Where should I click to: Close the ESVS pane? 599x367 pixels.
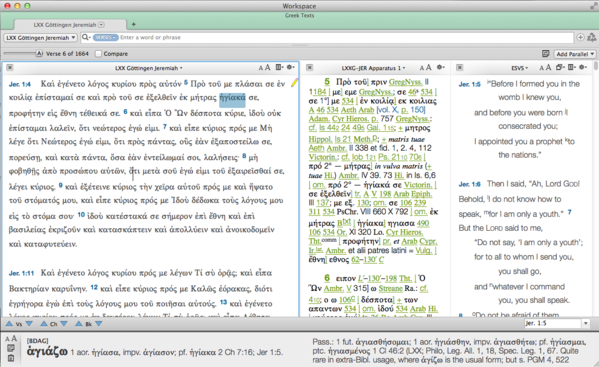click(x=460, y=68)
